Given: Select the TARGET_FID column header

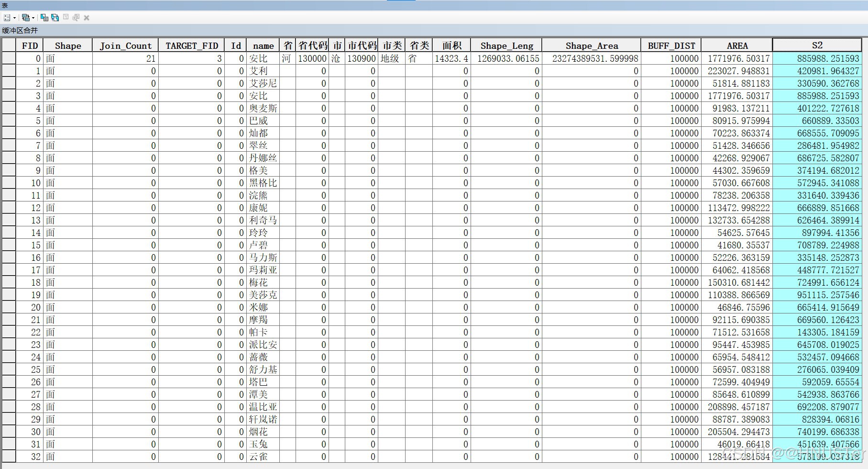Looking at the screenshot, I should tap(192, 45).
